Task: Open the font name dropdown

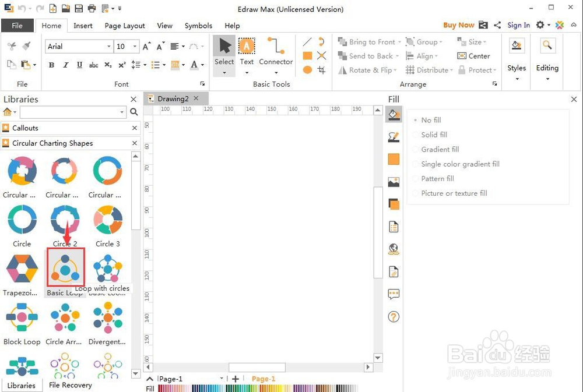Action: tap(109, 47)
